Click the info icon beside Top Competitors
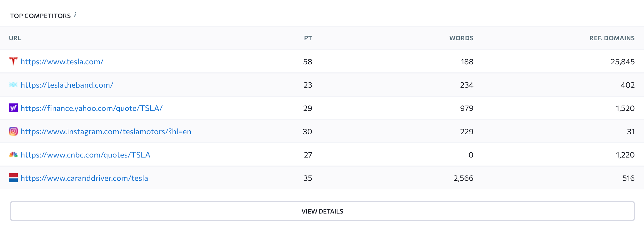 coord(75,15)
